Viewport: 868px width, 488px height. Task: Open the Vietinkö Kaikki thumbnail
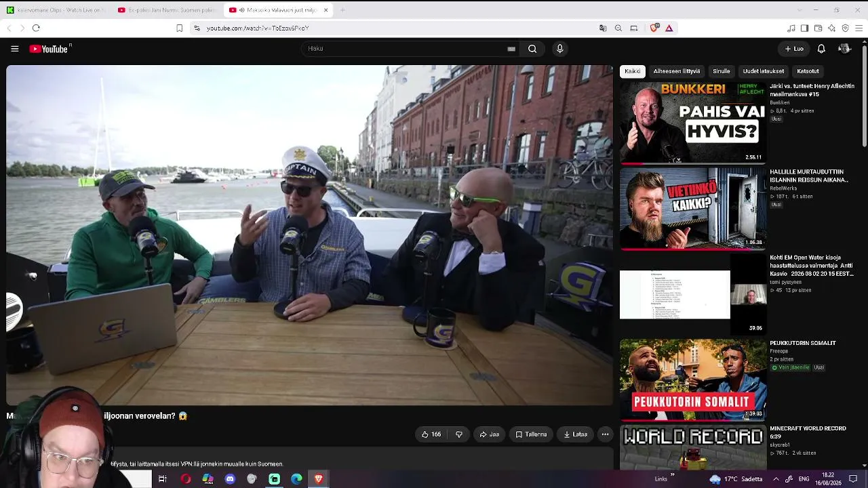pos(693,209)
